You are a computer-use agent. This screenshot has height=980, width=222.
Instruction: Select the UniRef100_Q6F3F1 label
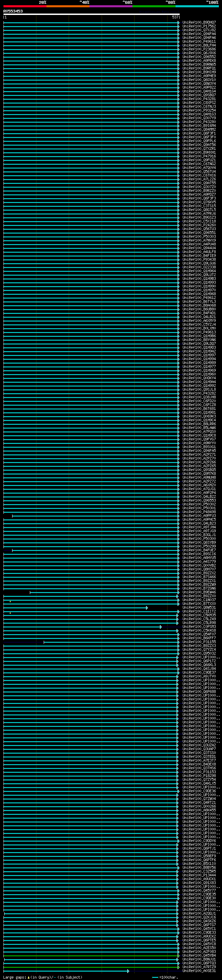click(x=199, y=133)
